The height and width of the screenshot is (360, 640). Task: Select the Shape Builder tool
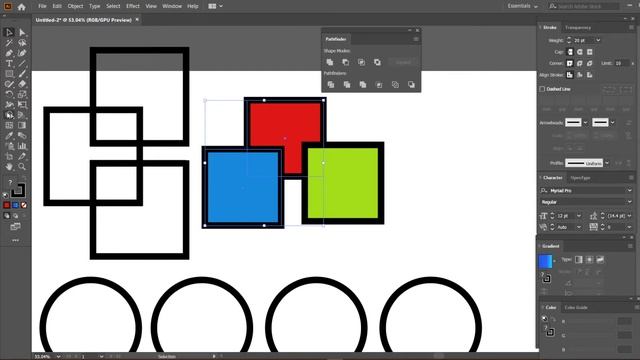(x=9, y=115)
